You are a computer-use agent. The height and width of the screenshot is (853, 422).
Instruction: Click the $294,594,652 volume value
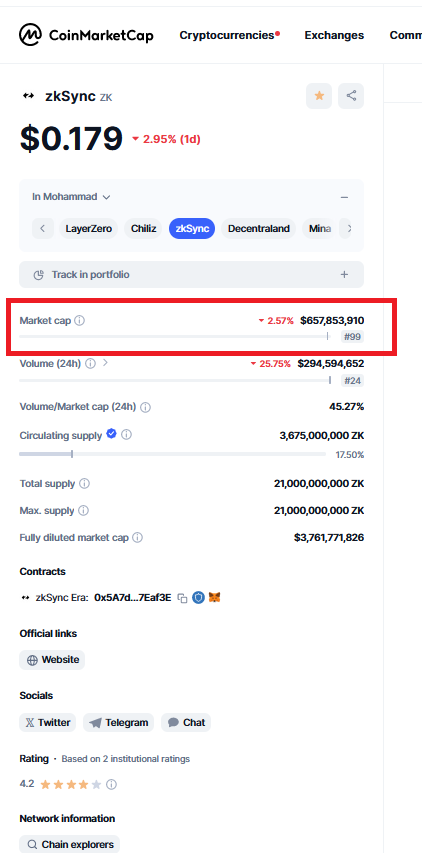(331, 363)
